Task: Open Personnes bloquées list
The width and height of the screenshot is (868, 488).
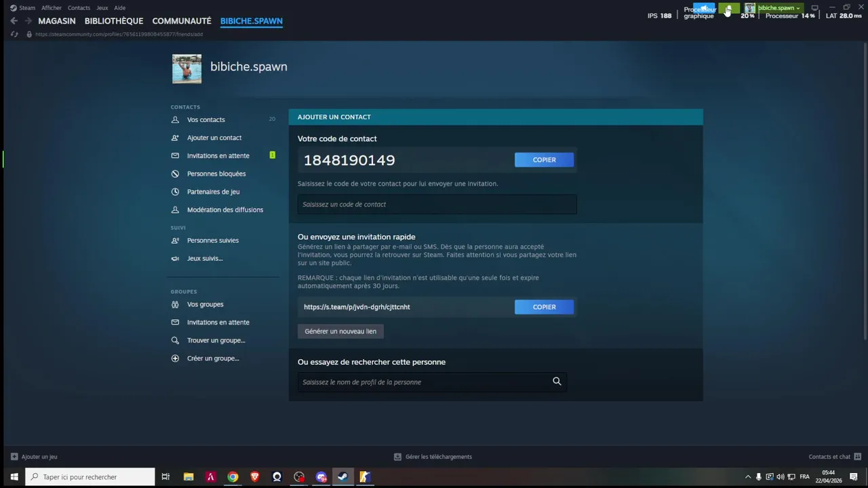Action: pyautogui.click(x=216, y=174)
